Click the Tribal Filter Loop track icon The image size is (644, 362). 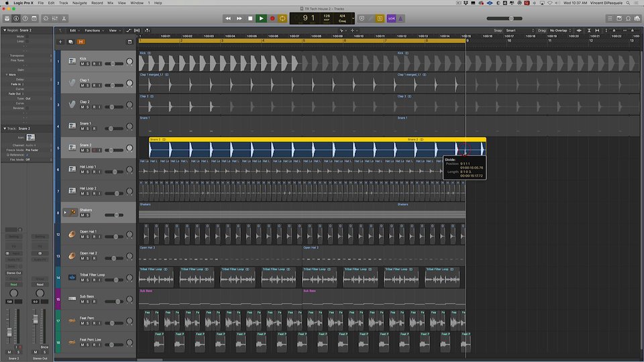coord(72,278)
